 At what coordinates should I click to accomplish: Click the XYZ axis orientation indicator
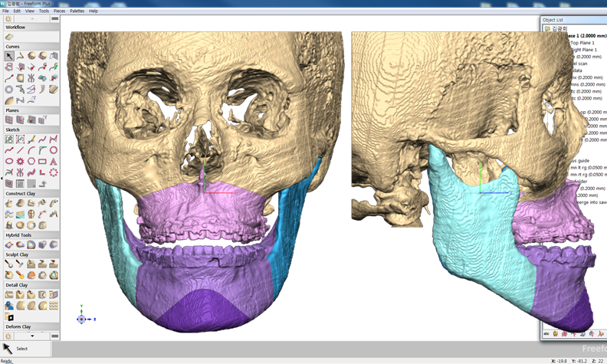[x=82, y=318]
